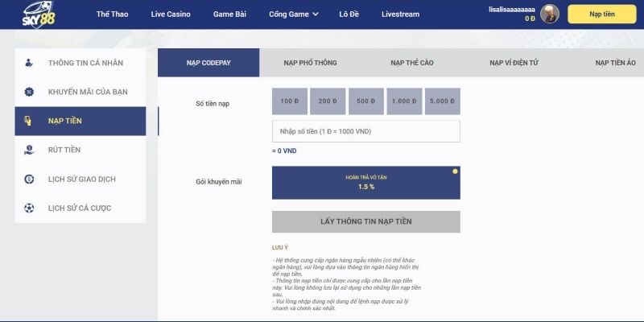The width and height of the screenshot is (644, 322).
Task: Go to Game Bài
Action: (x=229, y=14)
